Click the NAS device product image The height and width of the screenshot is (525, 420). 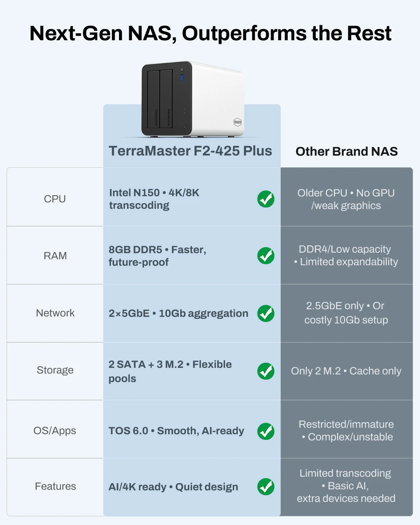(x=192, y=100)
